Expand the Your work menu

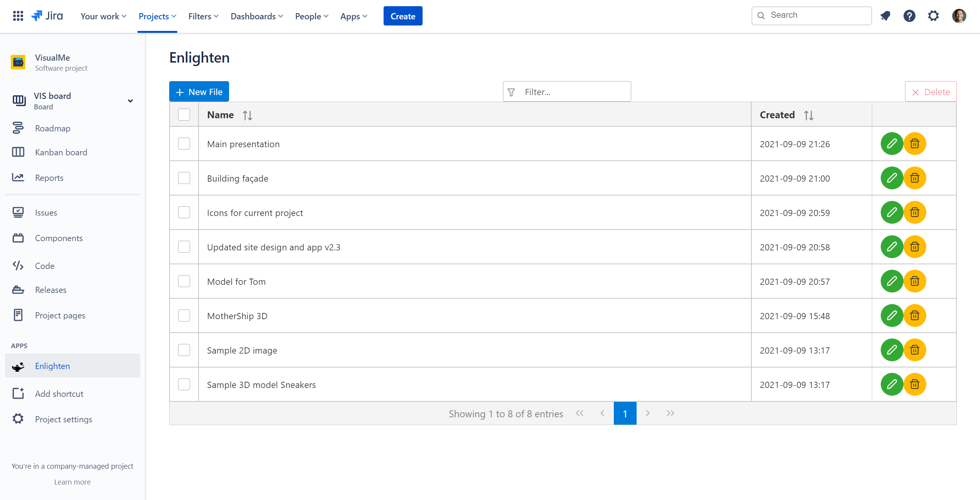click(x=103, y=16)
